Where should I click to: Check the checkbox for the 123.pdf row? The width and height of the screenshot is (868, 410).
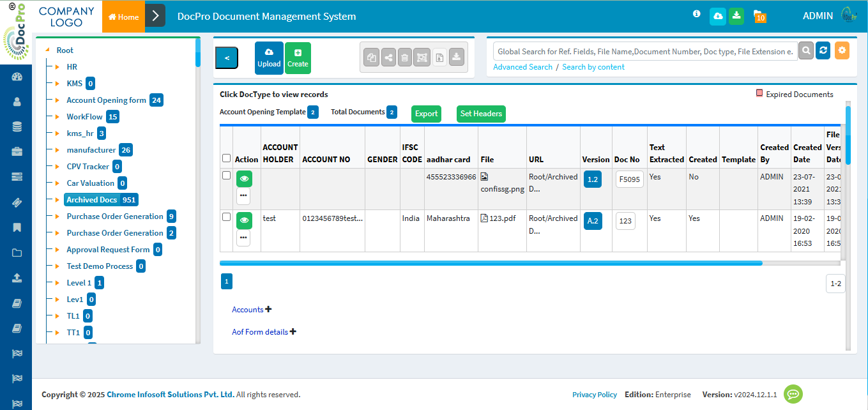226,216
